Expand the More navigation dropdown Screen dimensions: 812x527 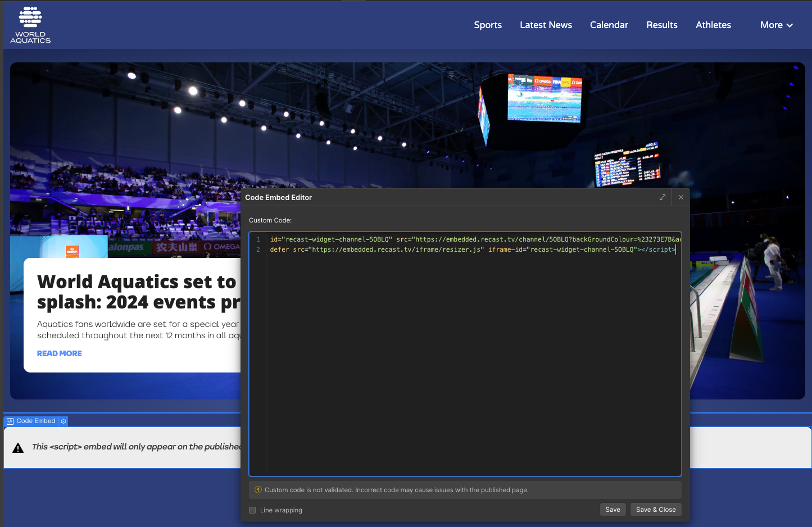pyautogui.click(x=776, y=25)
